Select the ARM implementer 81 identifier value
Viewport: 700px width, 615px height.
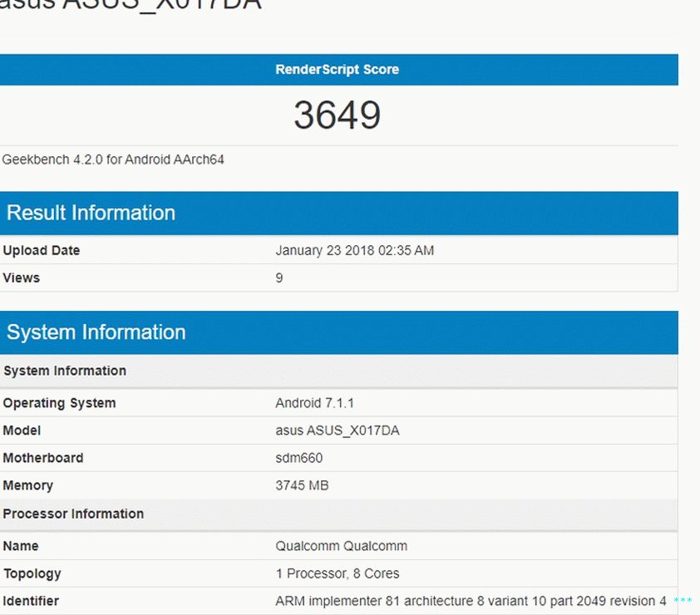471,601
